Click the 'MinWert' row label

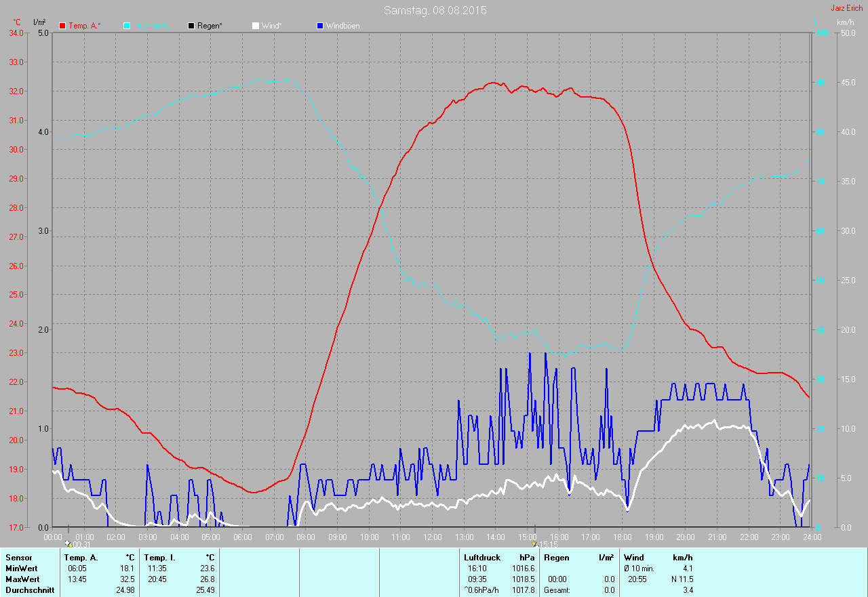pyautogui.click(x=22, y=569)
